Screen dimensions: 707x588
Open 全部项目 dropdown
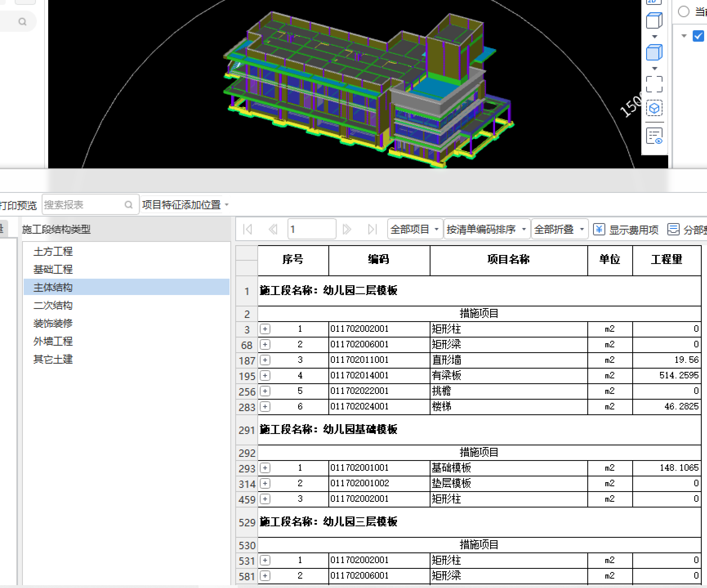click(x=415, y=229)
